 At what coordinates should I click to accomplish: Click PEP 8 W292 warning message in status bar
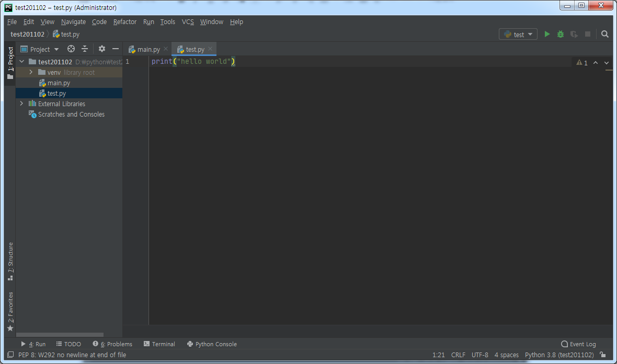(x=72, y=355)
